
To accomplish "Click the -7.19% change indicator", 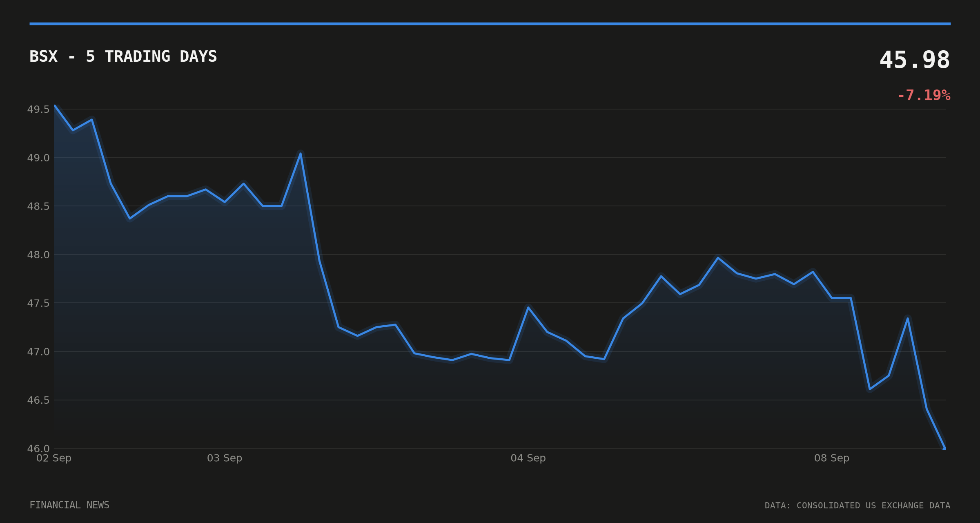I will (x=924, y=95).
